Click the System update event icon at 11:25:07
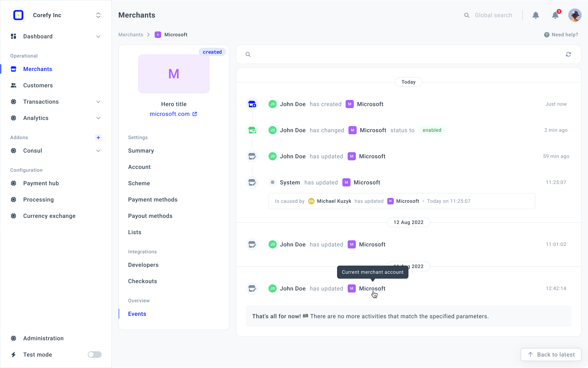Image resolution: width=588 pixels, height=368 pixels. click(x=252, y=182)
